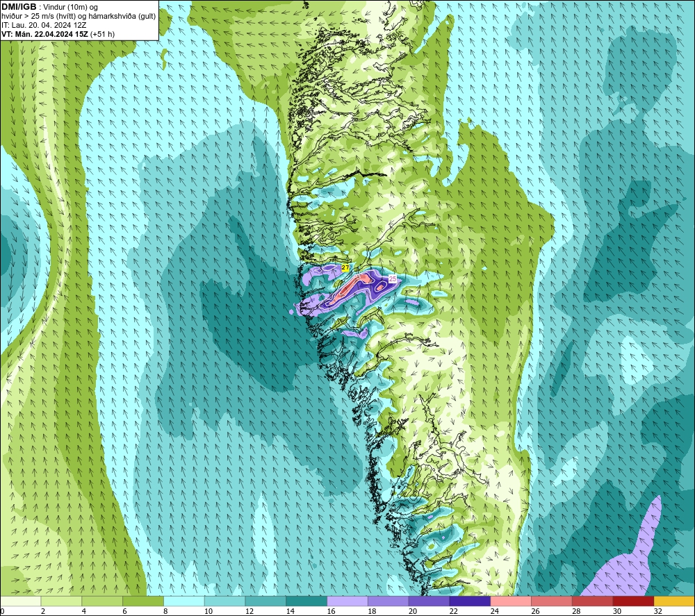Viewport: 695px width, 616px height.
Task: Select the orange swatch above 32 m/s
Action: [675, 601]
